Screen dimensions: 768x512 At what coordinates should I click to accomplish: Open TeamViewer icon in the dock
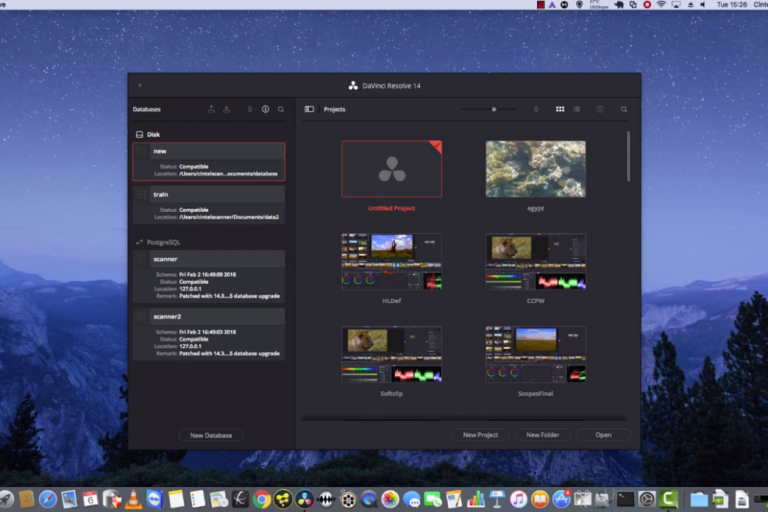[x=155, y=499]
